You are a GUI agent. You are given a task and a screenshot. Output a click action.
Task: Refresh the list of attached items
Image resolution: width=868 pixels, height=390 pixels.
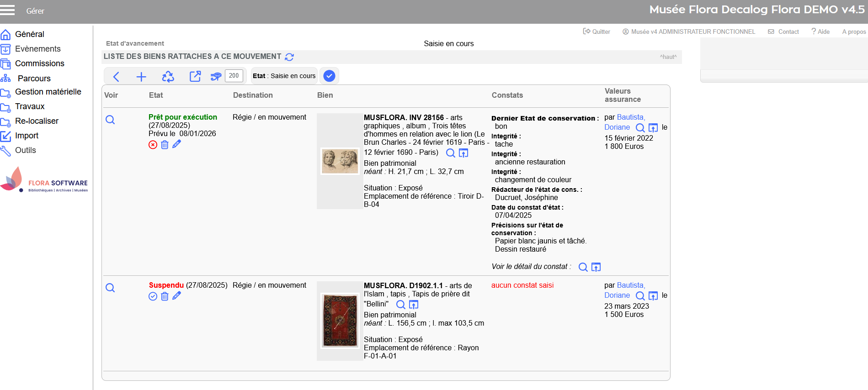289,57
